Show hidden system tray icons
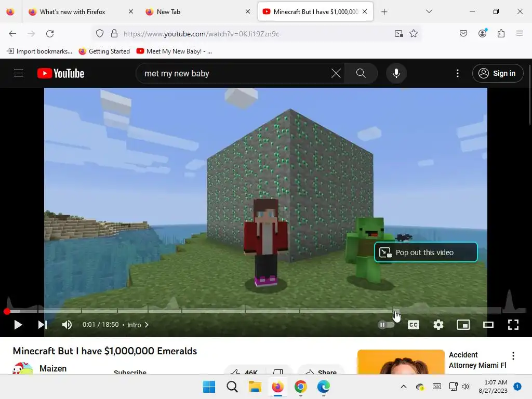Image resolution: width=532 pixels, height=399 pixels. click(x=403, y=387)
